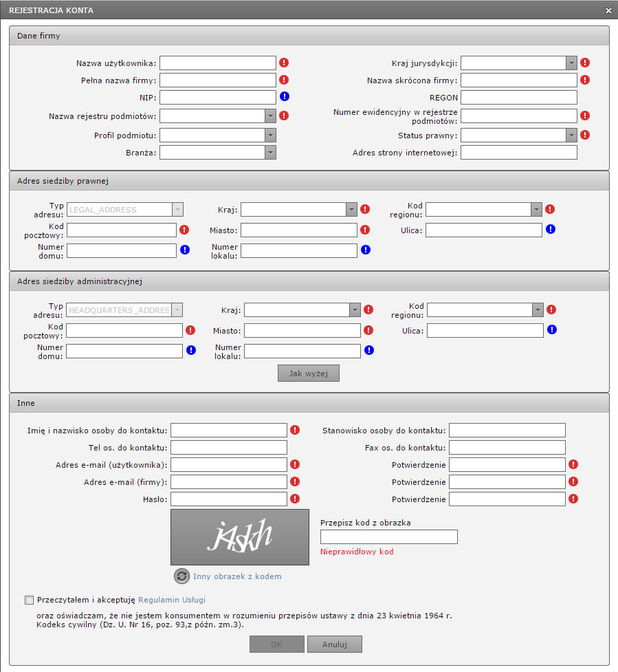Click Inny obrazek z kodem link
618x672 pixels.
coord(237,576)
